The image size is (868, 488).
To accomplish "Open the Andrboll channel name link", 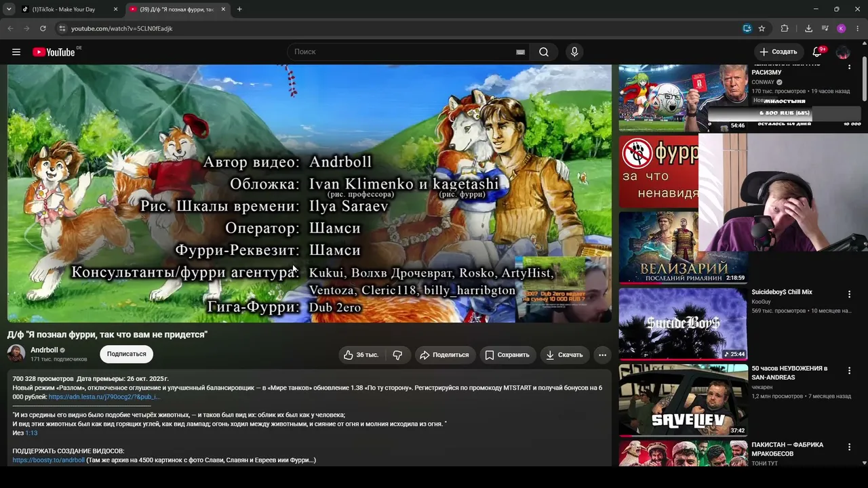I will pos(44,350).
